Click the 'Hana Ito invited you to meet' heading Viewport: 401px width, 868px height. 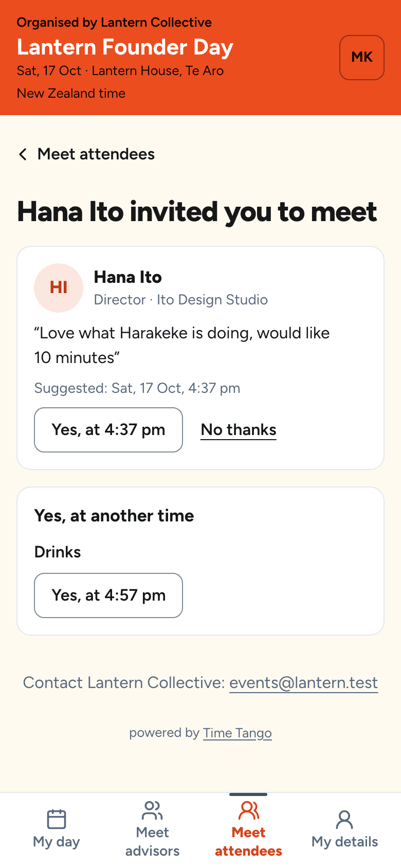(197, 212)
